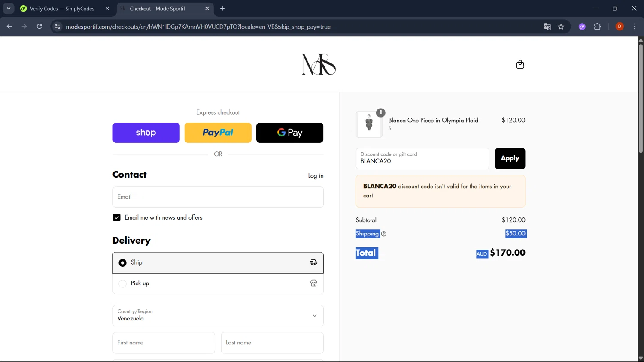The height and width of the screenshot is (362, 644).
Task: Open new tab with plus button
Action: coord(222,9)
